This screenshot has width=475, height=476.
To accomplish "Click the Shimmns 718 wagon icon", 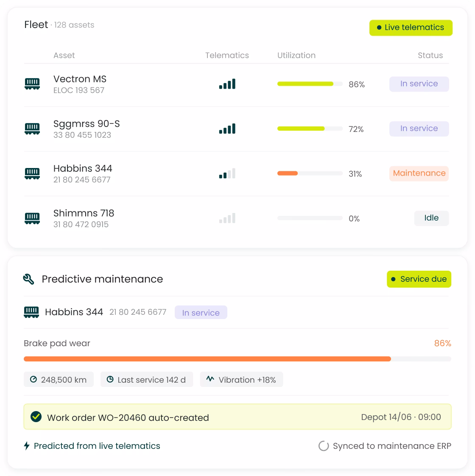I will (x=32, y=218).
